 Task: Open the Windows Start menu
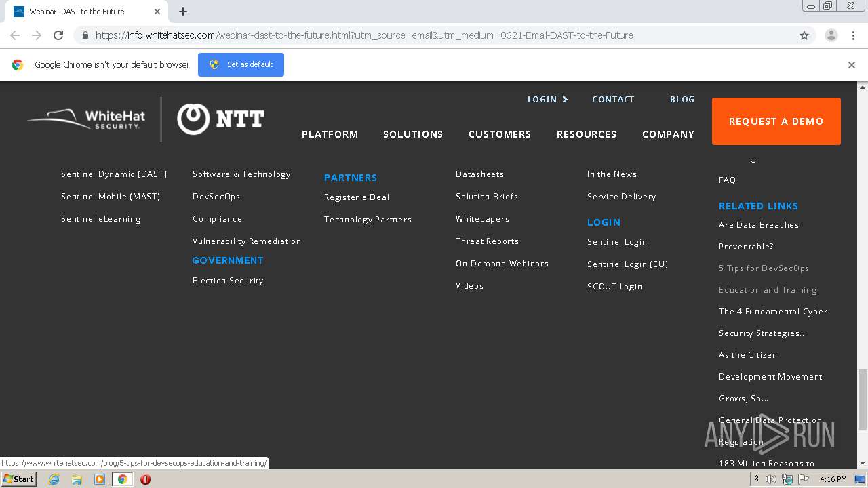point(19,479)
